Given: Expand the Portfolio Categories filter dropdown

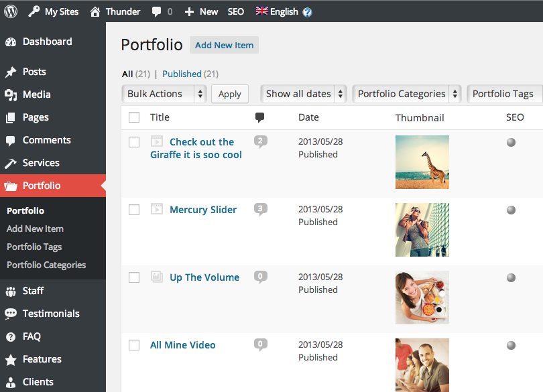Looking at the screenshot, I should coord(406,94).
